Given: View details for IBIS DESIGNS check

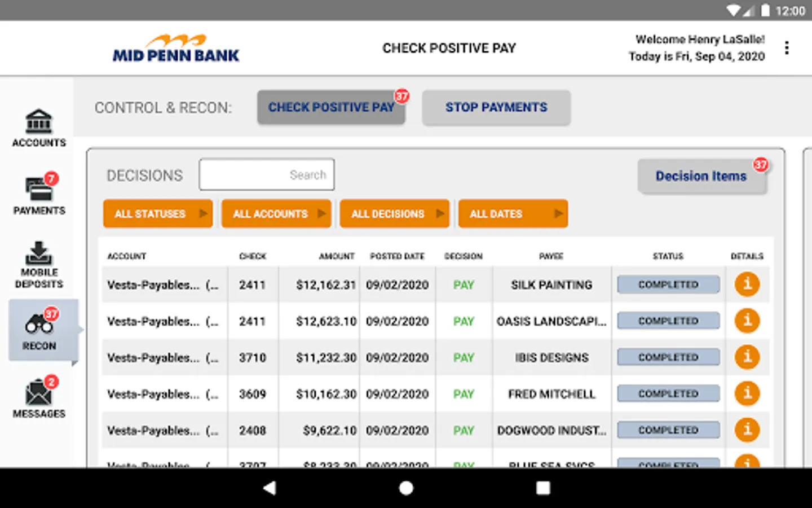Looking at the screenshot, I should 747,357.
